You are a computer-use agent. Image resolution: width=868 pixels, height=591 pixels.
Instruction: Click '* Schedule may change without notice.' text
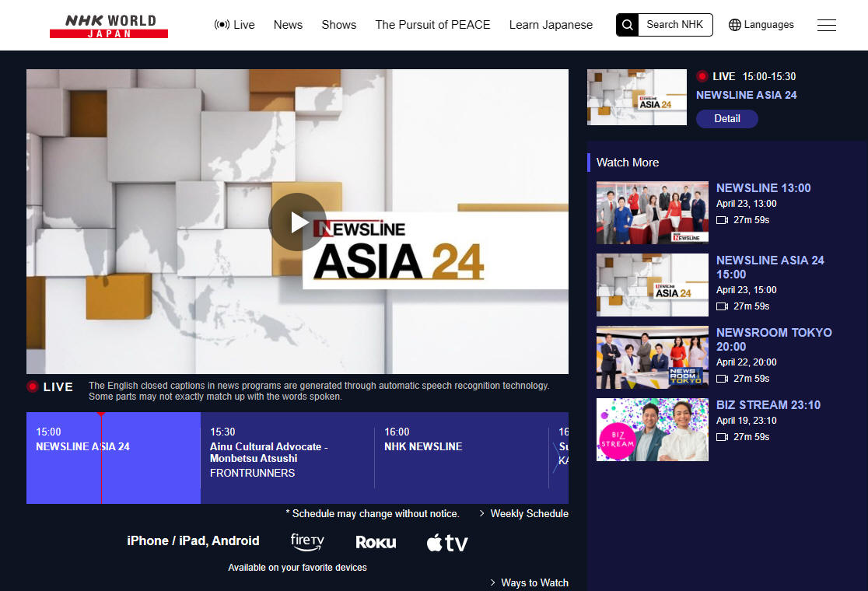(x=373, y=513)
